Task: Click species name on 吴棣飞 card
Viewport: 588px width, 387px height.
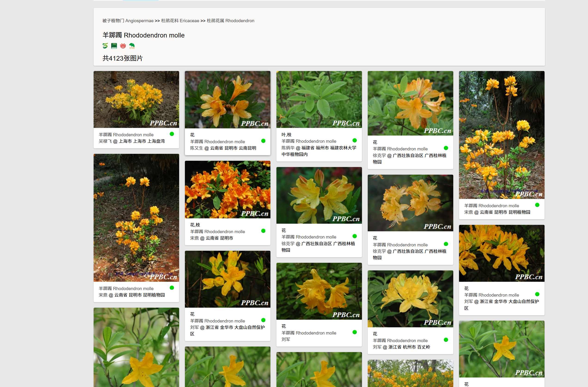Action: pos(126,135)
